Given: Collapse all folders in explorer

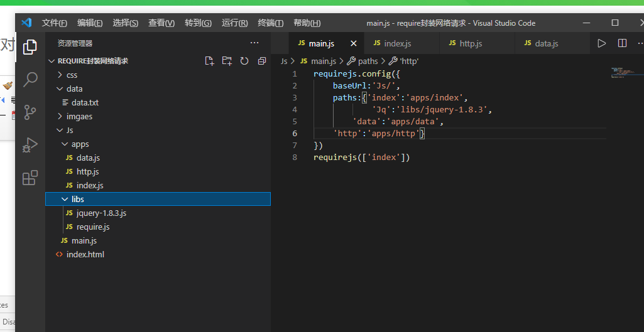Looking at the screenshot, I should (x=261, y=61).
